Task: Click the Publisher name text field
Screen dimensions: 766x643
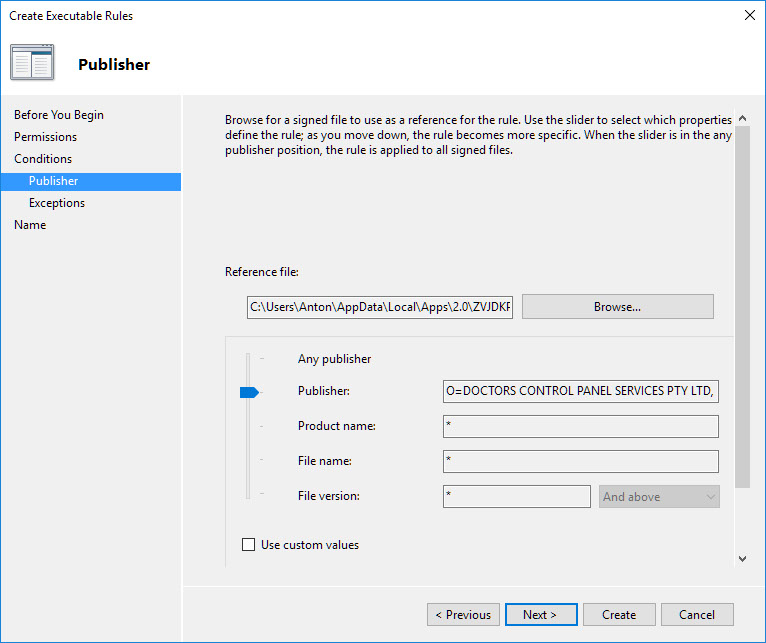Action: coord(580,391)
